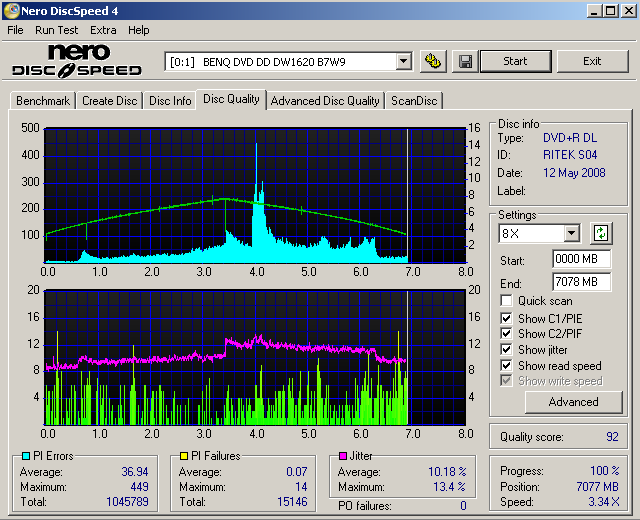Click the End position field 7078 MB
This screenshot has height=520, width=640.
(581, 282)
